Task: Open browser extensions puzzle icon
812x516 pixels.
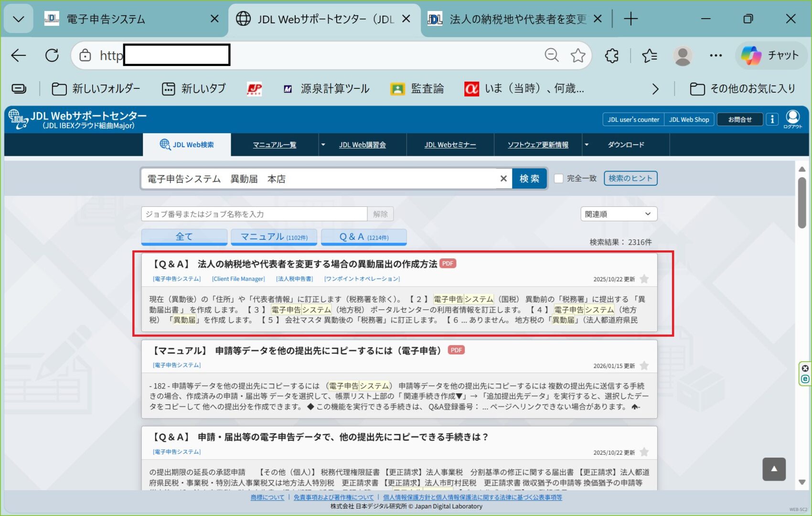Action: coord(611,56)
